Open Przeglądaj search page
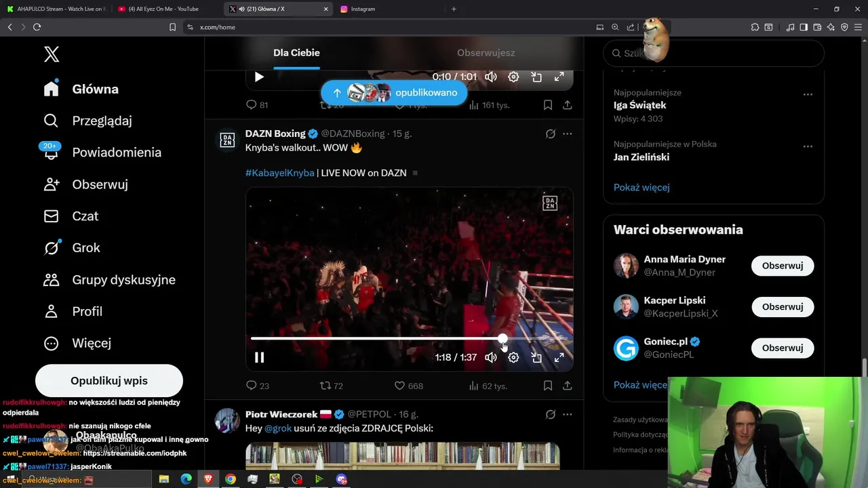 (88, 121)
